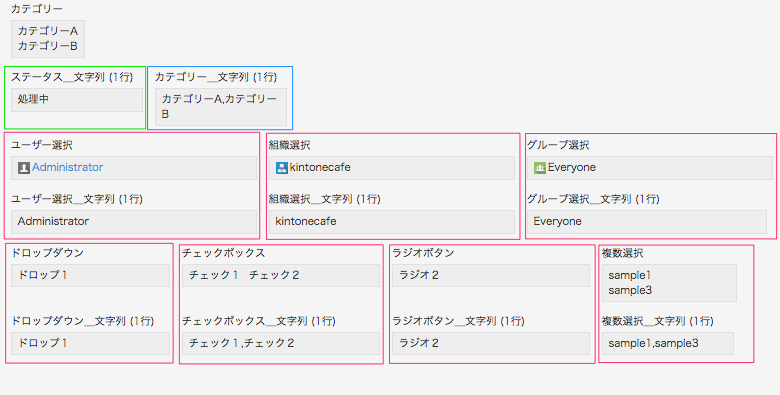Viewport: 780px width, 395px height.
Task: Click the ラジオ2 value under ラジオボタン__文字列
Action: click(x=419, y=343)
